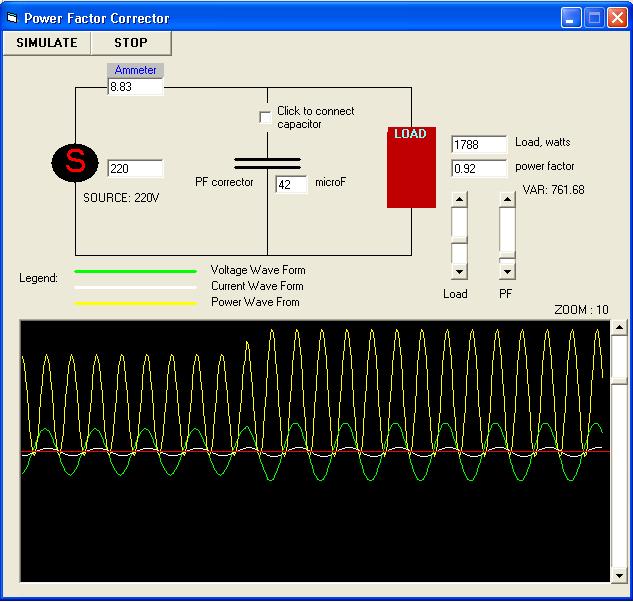Click the zoom scrollbar up arrow
Viewport: 633px width, 602px height.
click(619, 328)
